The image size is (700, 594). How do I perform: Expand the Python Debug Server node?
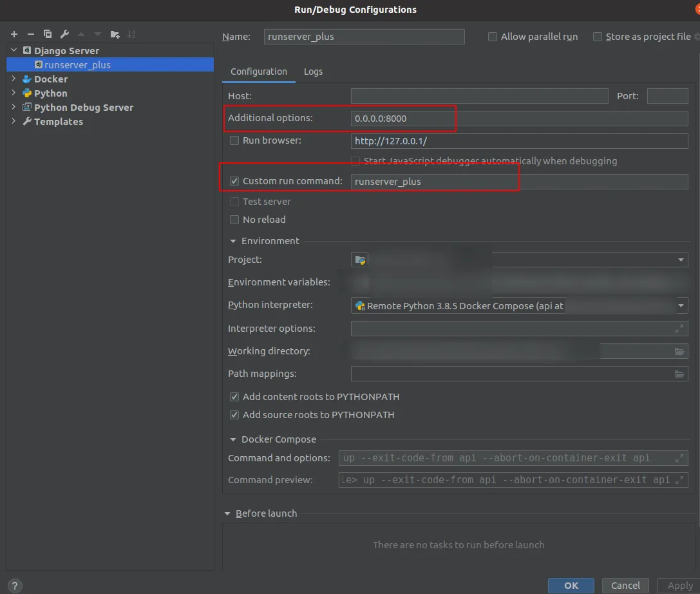(x=14, y=107)
